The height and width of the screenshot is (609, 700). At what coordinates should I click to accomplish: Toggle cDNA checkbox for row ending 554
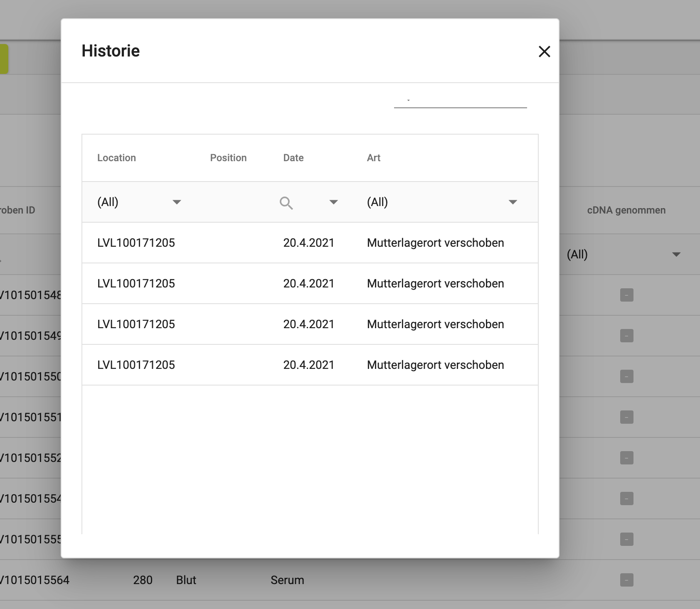coord(626,498)
